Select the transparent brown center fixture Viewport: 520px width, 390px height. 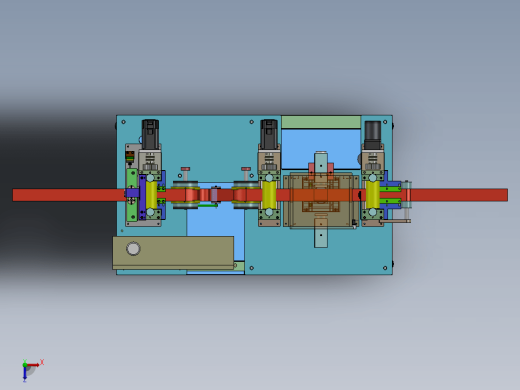321,200
